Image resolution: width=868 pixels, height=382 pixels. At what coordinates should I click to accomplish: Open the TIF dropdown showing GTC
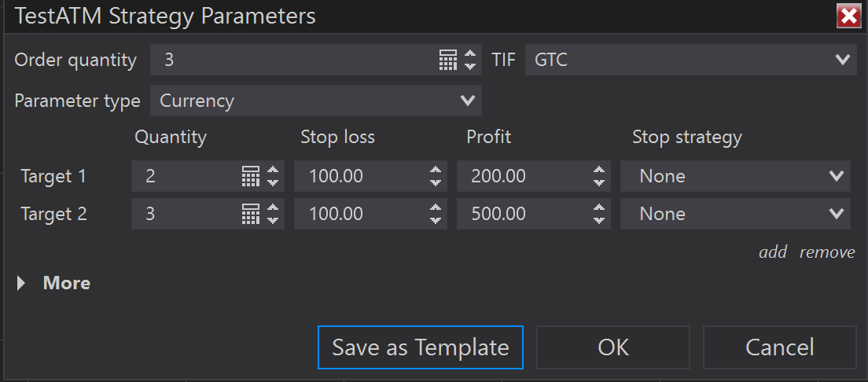(x=690, y=60)
